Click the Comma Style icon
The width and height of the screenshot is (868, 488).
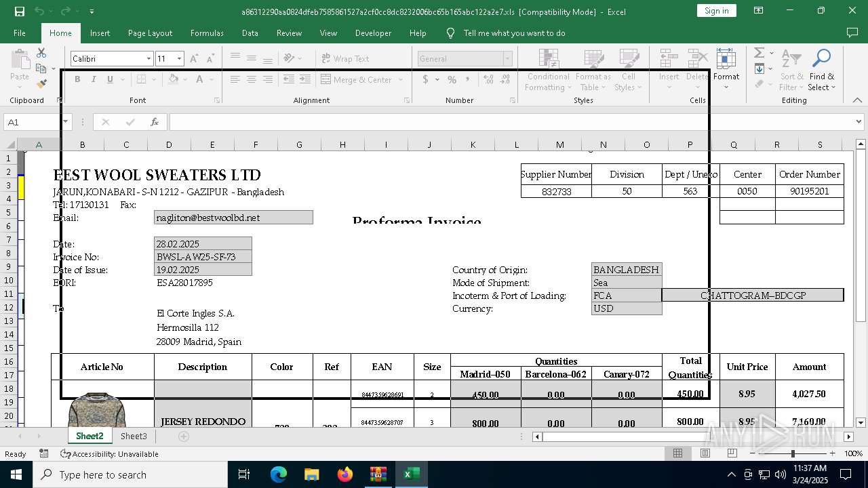(468, 79)
